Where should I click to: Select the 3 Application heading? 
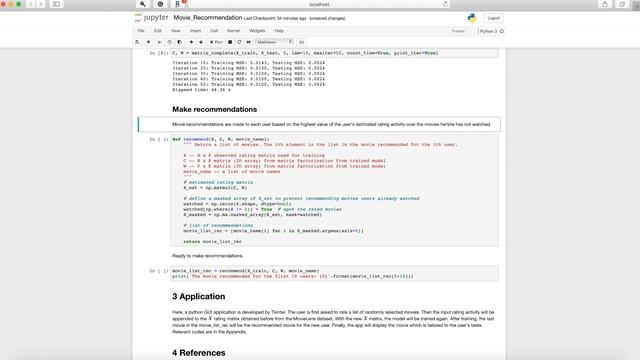[199, 296]
